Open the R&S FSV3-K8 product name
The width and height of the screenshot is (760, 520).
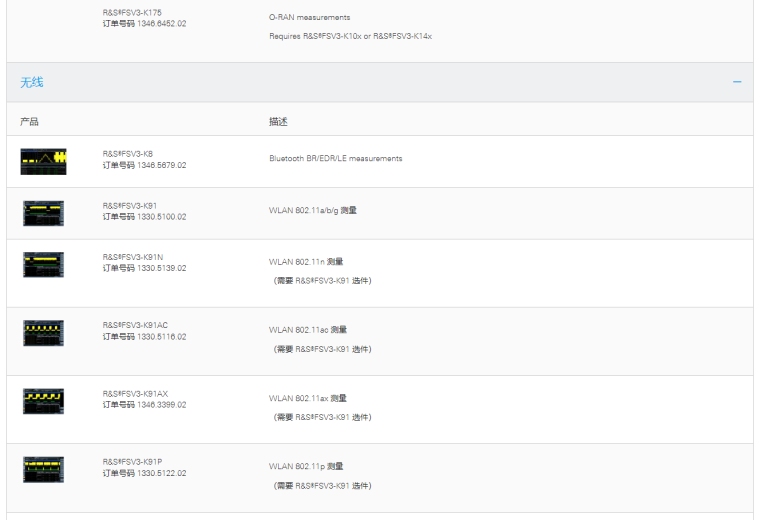tap(128, 153)
